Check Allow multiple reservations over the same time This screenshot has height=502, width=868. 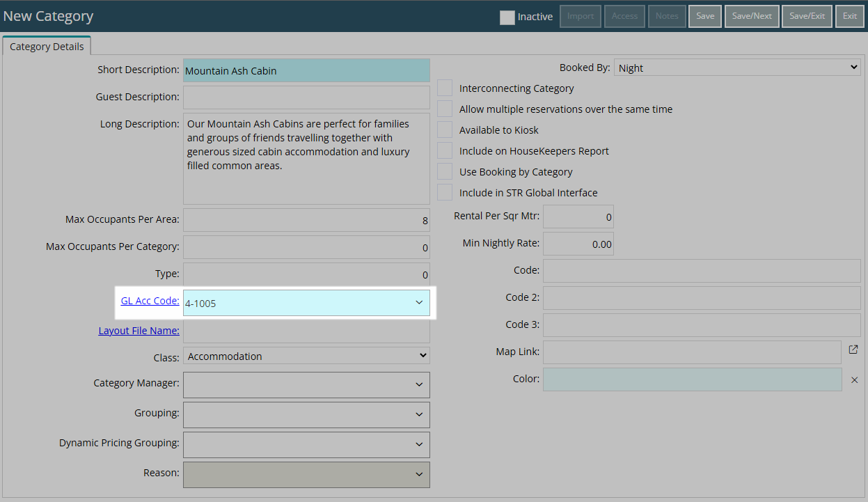(445, 109)
